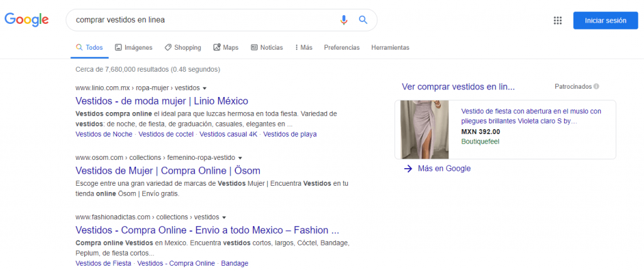Follow the Vestidos de coctel sitelink
644x272 pixels.
tap(166, 134)
